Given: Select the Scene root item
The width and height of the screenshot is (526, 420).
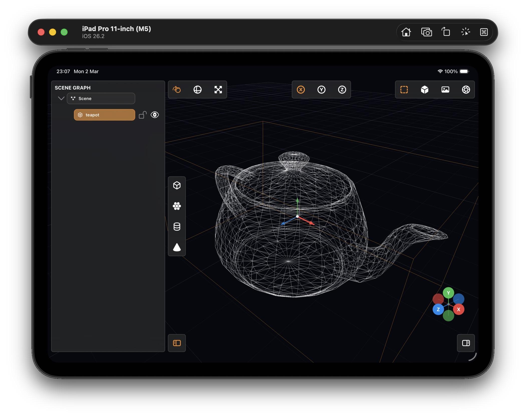Looking at the screenshot, I should [x=101, y=98].
